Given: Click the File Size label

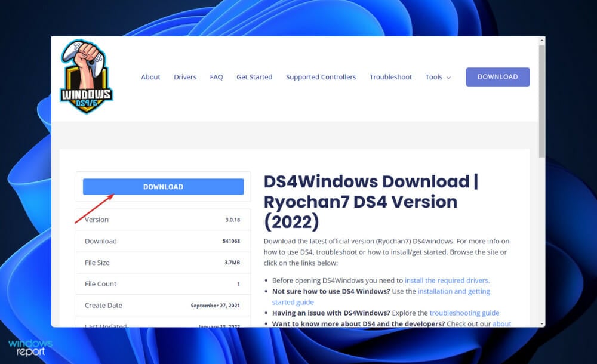Looking at the screenshot, I should click(x=97, y=263).
